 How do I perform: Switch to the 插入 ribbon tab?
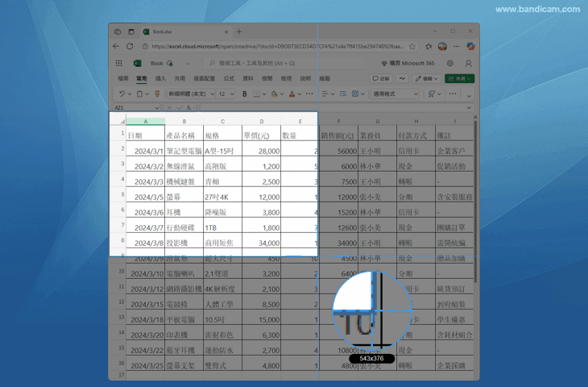pyautogui.click(x=160, y=78)
